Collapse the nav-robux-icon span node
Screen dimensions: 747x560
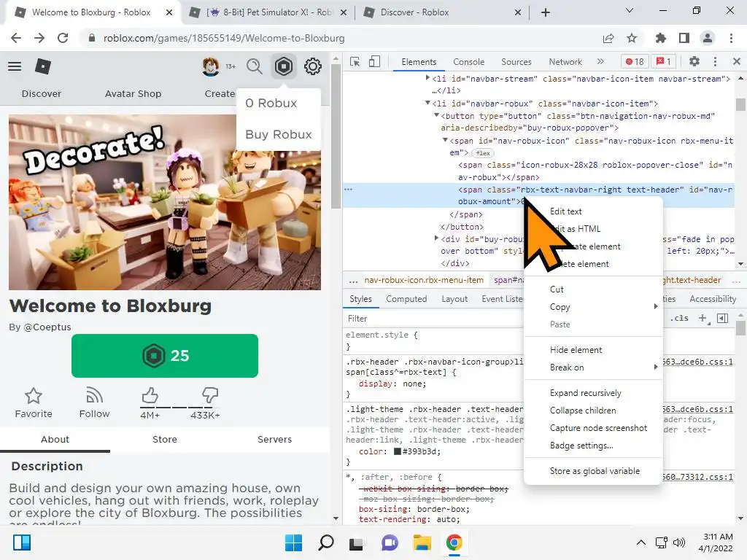pos(445,140)
